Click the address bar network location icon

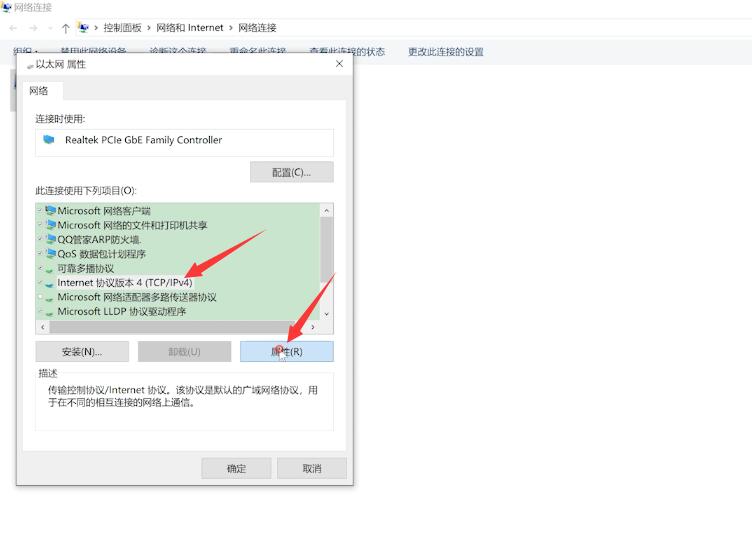point(83,28)
